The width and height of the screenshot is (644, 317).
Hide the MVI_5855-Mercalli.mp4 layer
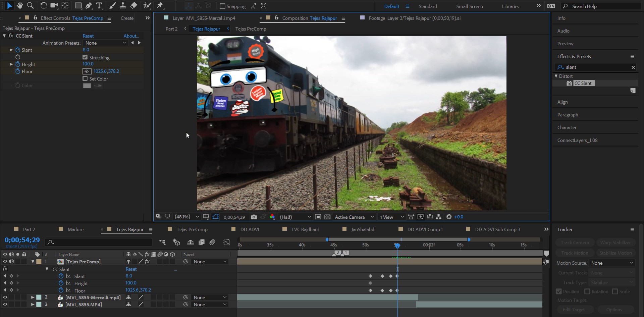[5, 298]
